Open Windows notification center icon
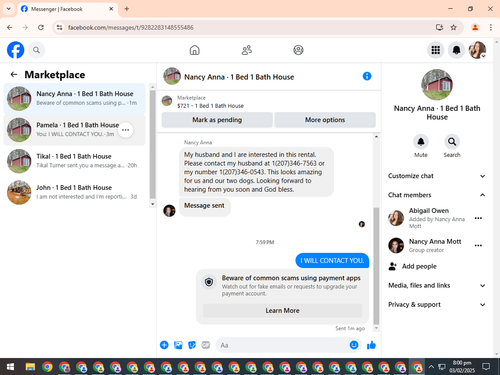This screenshot has height=375, width=500. pos(486,367)
